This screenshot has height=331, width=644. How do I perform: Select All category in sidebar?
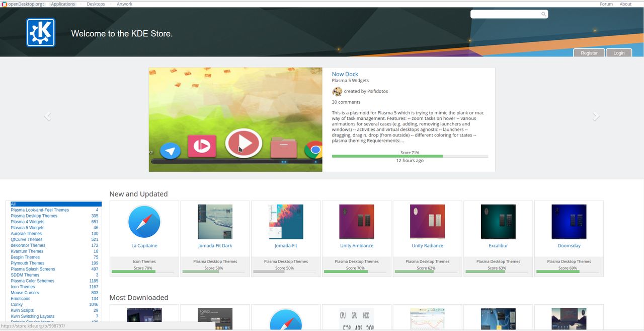click(56, 204)
